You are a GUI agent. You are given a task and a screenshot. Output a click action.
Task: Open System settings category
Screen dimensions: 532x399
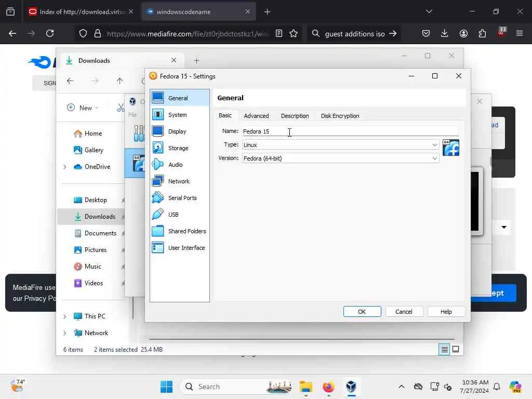[179, 115]
